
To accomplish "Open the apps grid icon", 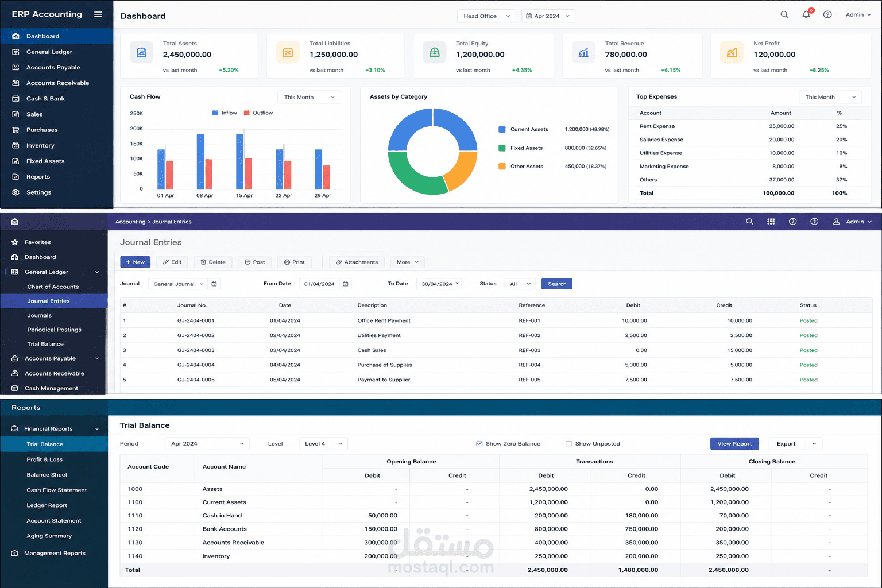I will pyautogui.click(x=771, y=222).
